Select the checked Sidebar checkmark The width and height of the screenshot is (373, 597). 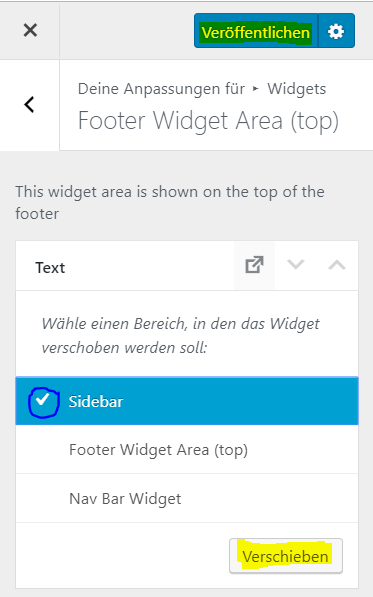coord(43,401)
